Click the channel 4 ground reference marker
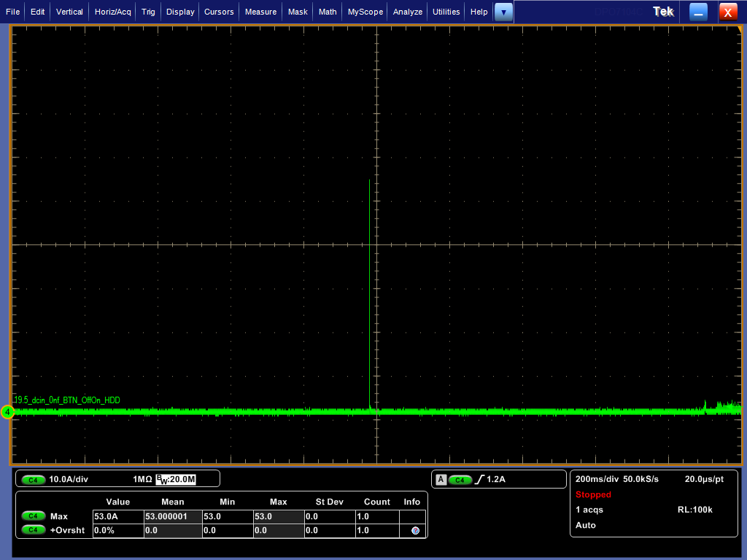Viewport: 747px width, 560px height. [7, 413]
